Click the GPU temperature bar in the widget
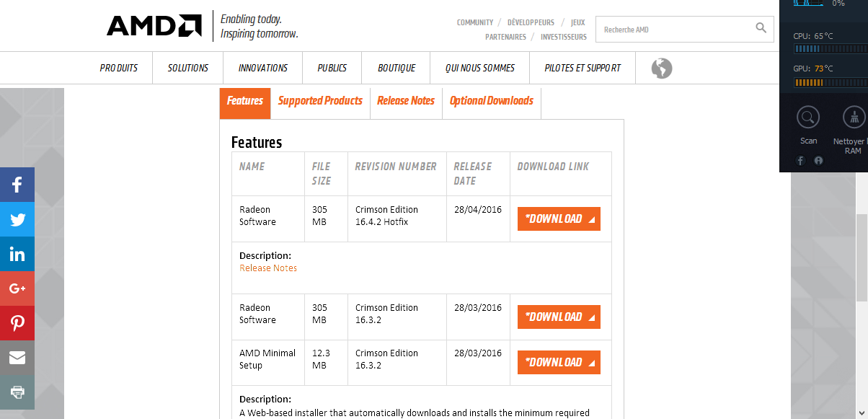This screenshot has width=868, height=419. click(831, 83)
